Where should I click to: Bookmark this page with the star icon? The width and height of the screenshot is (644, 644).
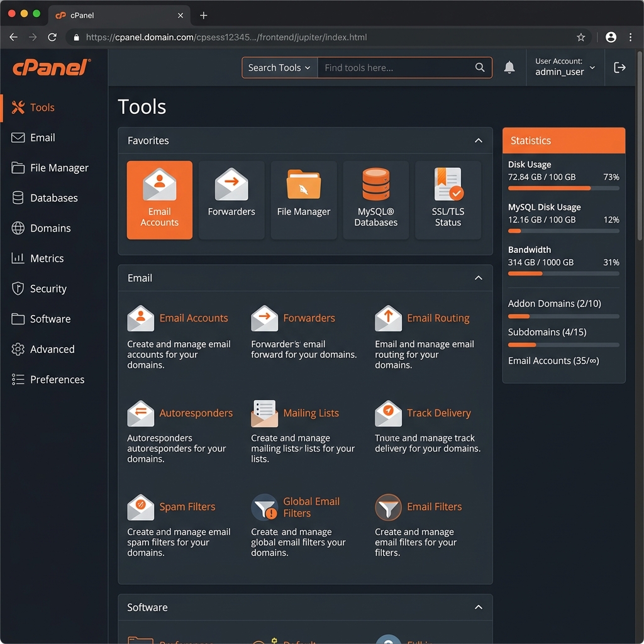580,37
